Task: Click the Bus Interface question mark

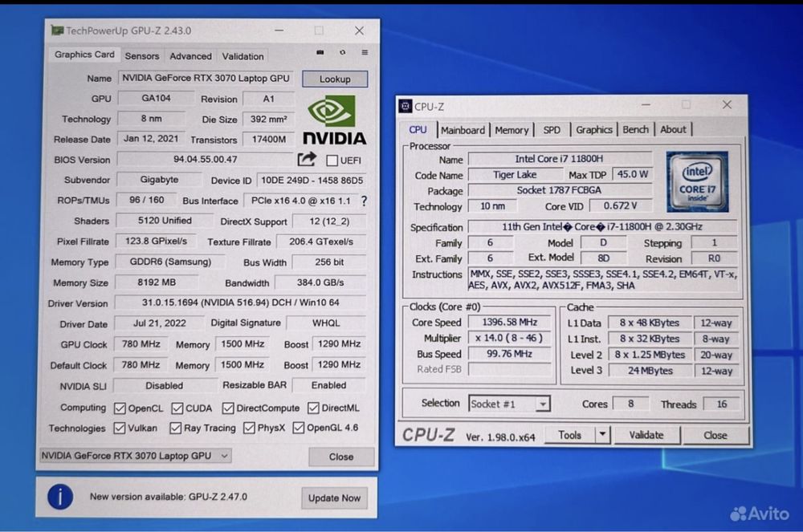Action: coord(364,201)
